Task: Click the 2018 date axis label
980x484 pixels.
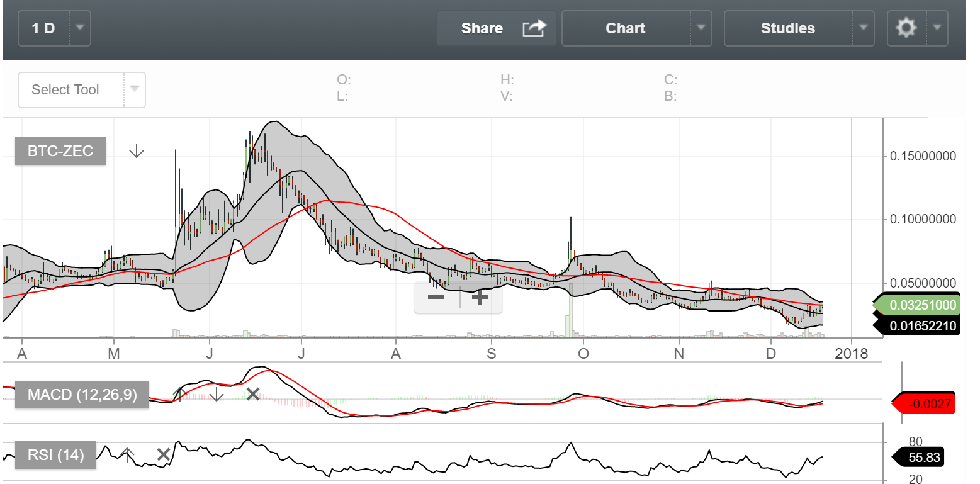Action: (852, 353)
